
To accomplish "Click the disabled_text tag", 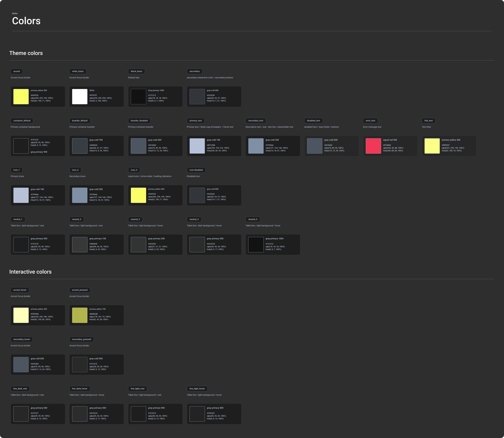I will tap(313, 121).
